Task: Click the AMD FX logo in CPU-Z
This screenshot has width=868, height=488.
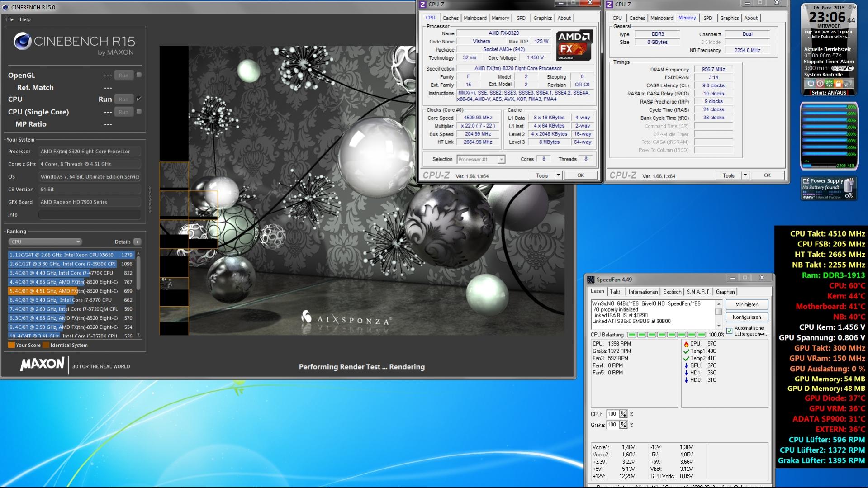Action: pos(574,46)
